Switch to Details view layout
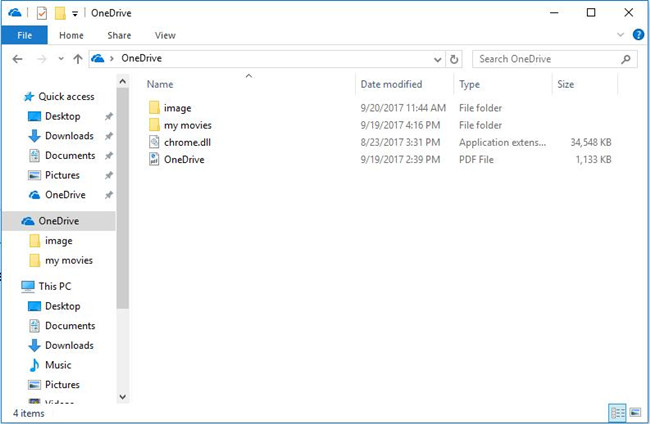The height and width of the screenshot is (424, 650). pyautogui.click(x=618, y=413)
